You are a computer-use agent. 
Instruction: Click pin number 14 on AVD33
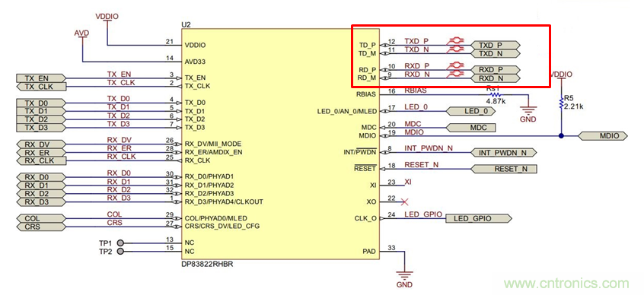170,59
